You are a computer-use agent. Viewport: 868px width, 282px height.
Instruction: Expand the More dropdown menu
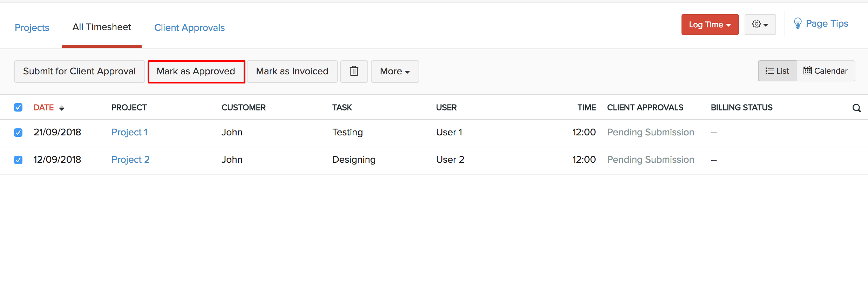pos(395,72)
